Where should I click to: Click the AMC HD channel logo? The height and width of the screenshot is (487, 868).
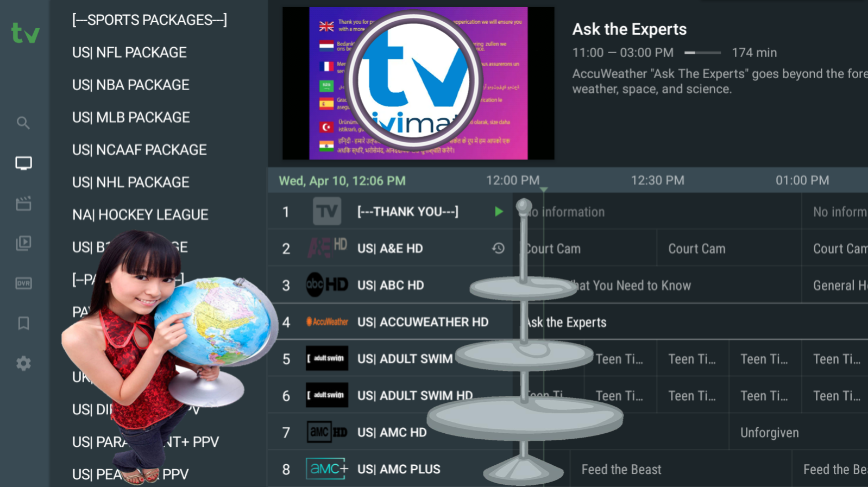[x=327, y=432]
